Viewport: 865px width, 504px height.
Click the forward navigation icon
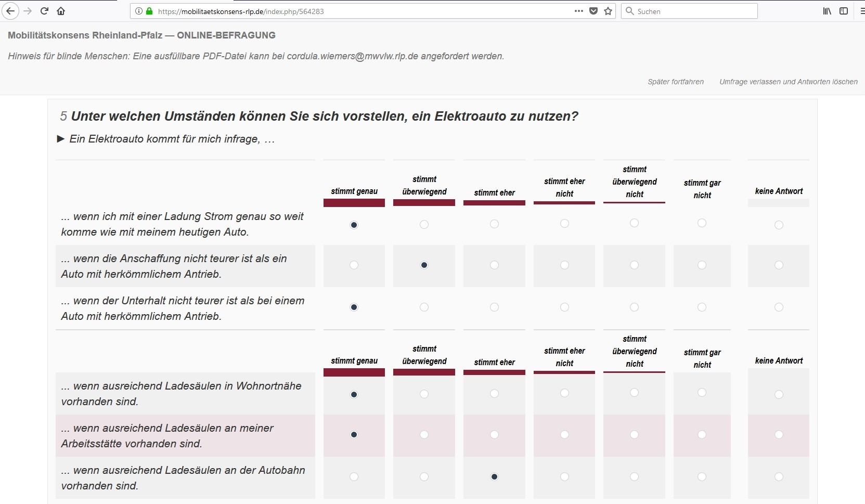point(28,11)
